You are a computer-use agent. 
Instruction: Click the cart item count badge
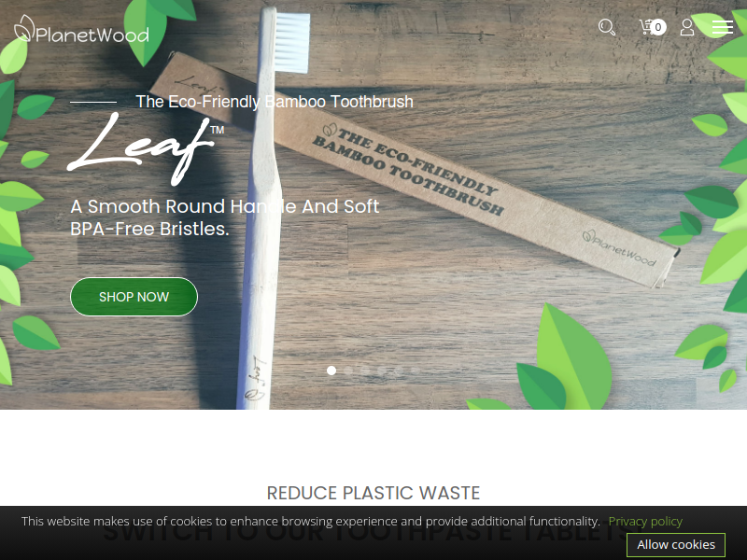[x=658, y=27]
